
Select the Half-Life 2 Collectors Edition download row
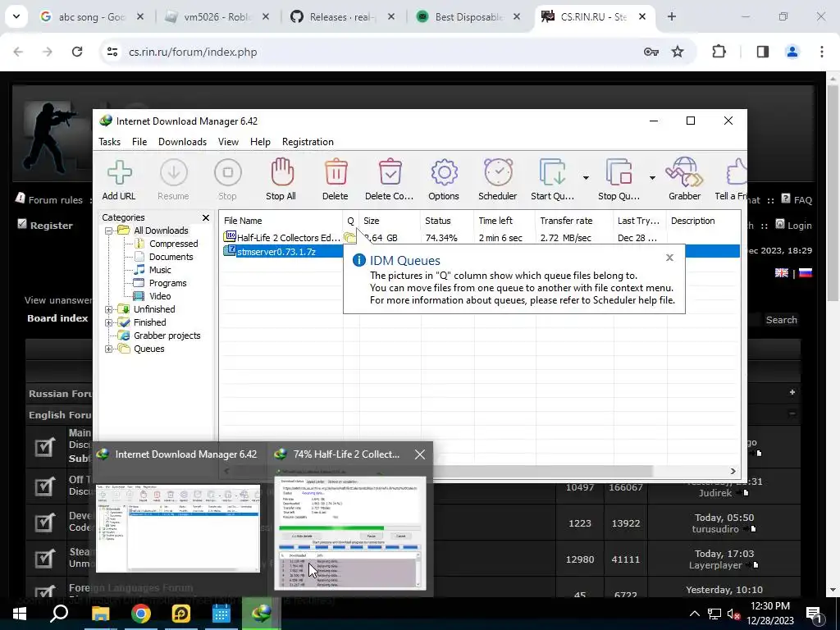pos(479,238)
